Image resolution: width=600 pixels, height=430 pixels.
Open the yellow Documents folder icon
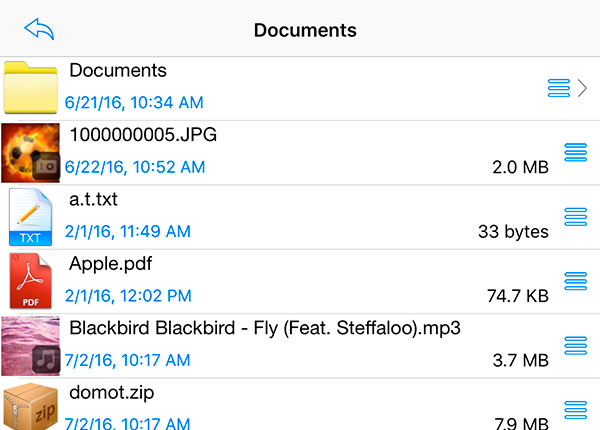pos(31,88)
